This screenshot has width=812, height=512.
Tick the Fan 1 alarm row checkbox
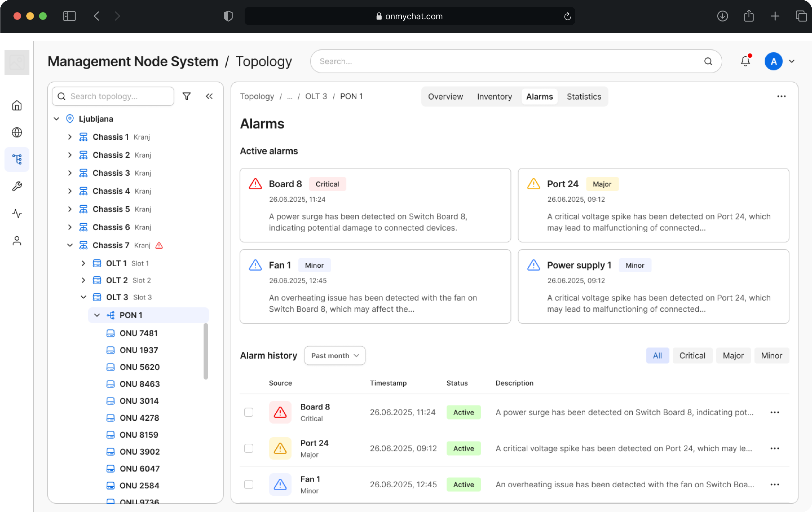tap(248, 484)
